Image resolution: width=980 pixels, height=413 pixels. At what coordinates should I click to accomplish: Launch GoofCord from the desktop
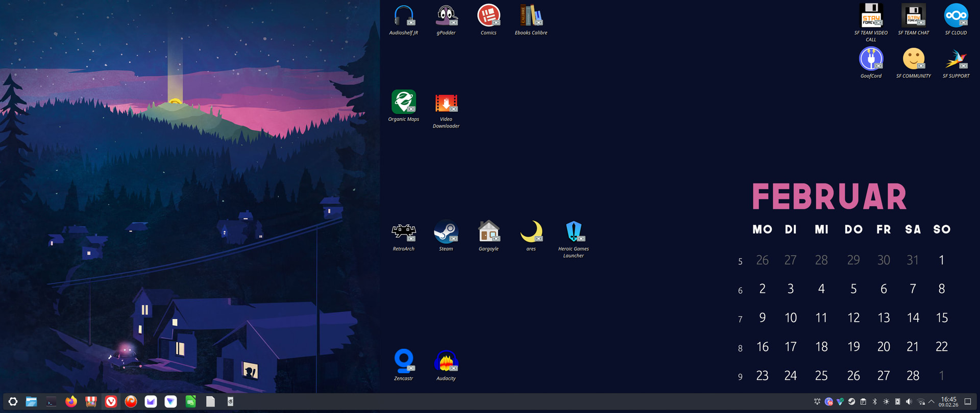(x=871, y=59)
